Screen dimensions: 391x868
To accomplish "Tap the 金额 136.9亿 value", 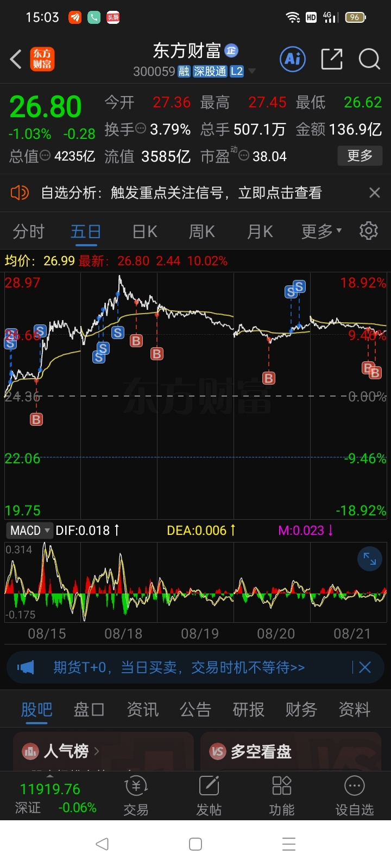I will click(x=356, y=129).
